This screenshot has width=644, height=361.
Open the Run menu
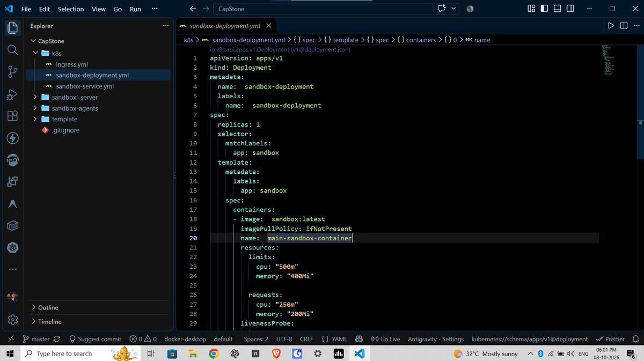136,9
